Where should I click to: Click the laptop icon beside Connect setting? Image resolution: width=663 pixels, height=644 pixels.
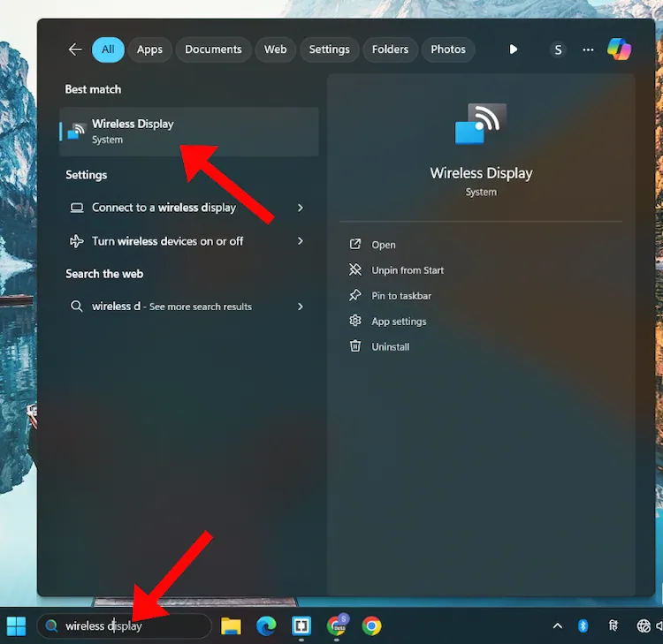(x=77, y=208)
